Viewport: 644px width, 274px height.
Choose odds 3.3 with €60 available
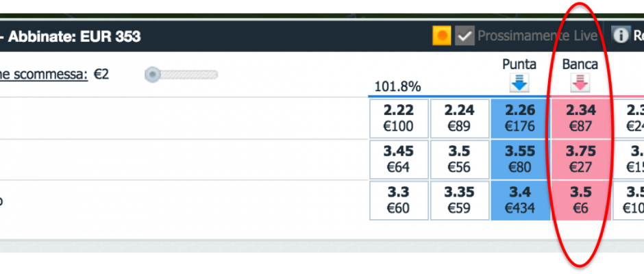pos(399,201)
